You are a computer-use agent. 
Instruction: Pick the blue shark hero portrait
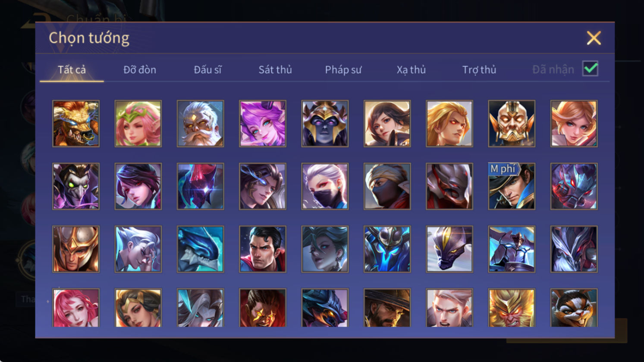pyautogui.click(x=200, y=249)
